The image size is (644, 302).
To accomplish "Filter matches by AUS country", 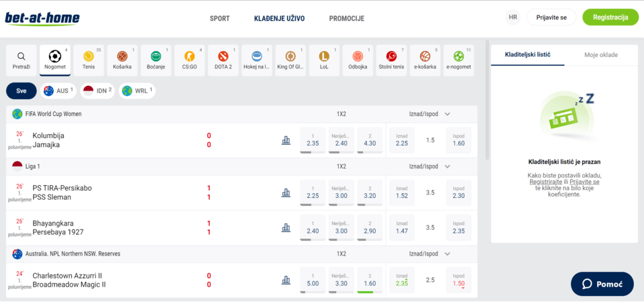I will tap(58, 91).
